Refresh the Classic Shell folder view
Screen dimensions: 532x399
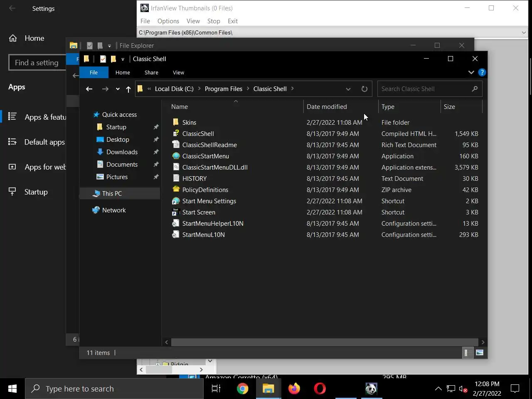click(x=365, y=89)
